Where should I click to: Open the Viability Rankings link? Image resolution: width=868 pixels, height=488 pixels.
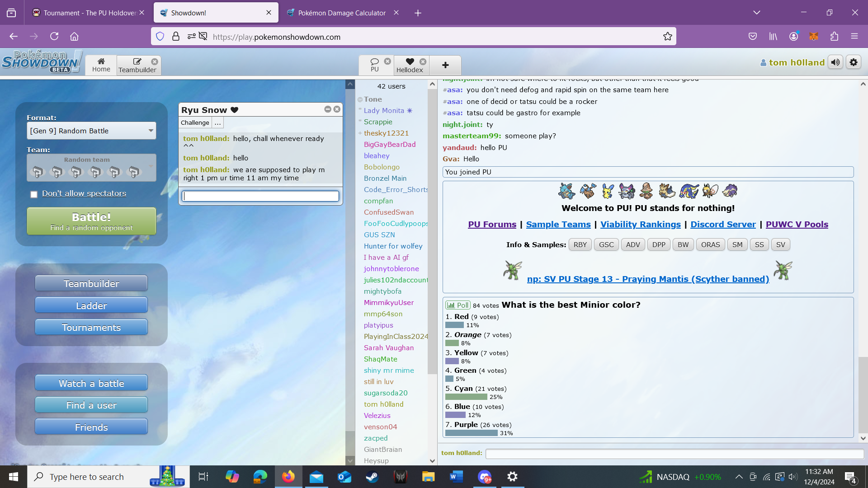pyautogui.click(x=641, y=224)
